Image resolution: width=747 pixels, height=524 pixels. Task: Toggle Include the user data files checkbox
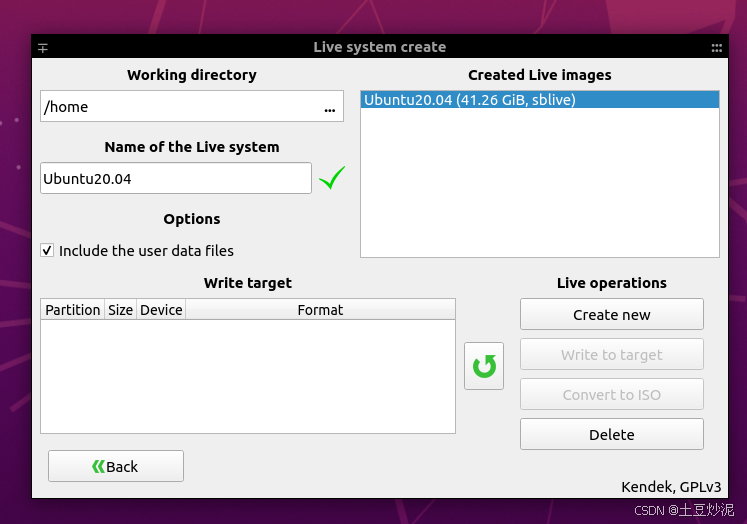47,250
